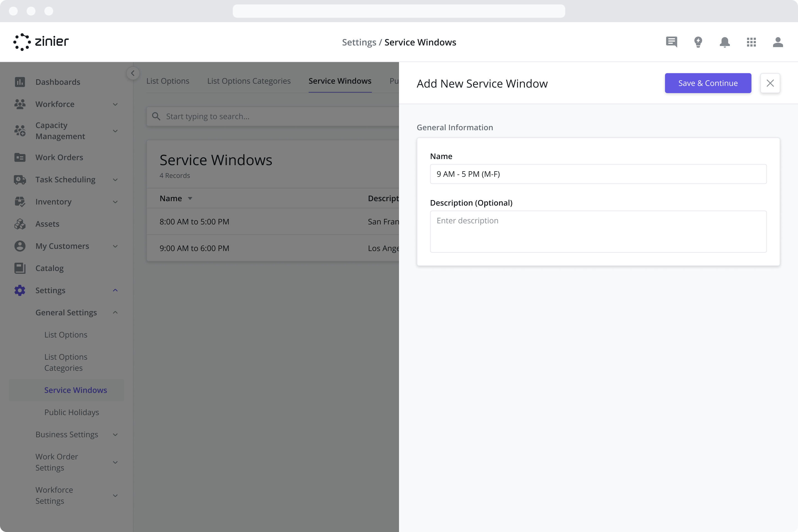This screenshot has width=798, height=532.
Task: Open the Catalog menu item
Action: (x=50, y=268)
